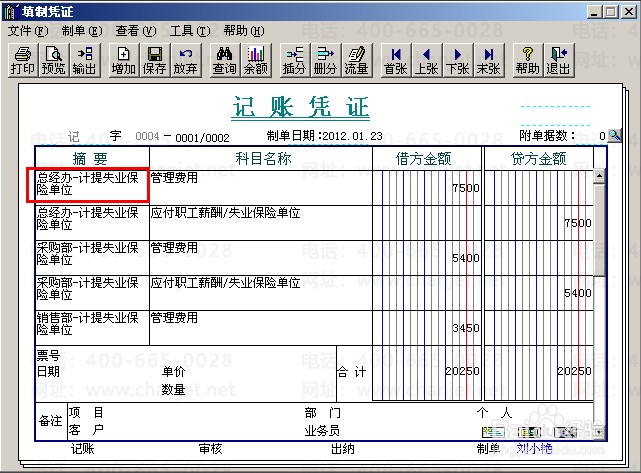The image size is (641, 473).
Task: Add a new voucher with 增加
Action: click(x=123, y=61)
